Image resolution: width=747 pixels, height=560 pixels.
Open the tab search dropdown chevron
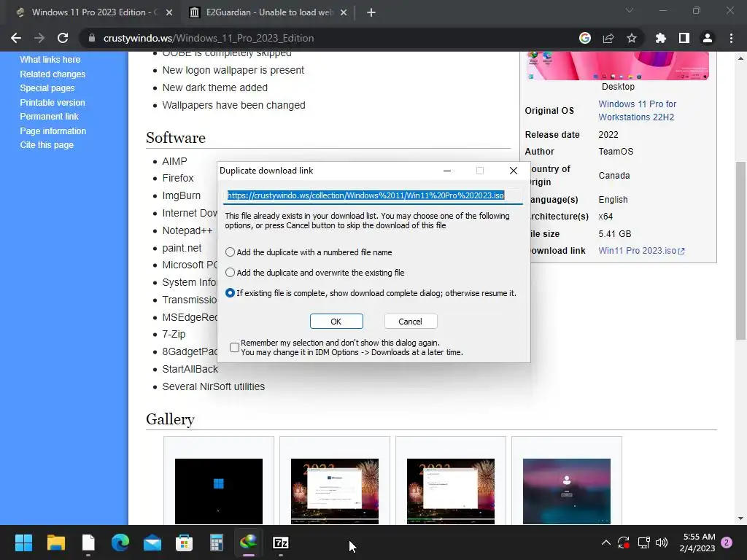[630, 10]
